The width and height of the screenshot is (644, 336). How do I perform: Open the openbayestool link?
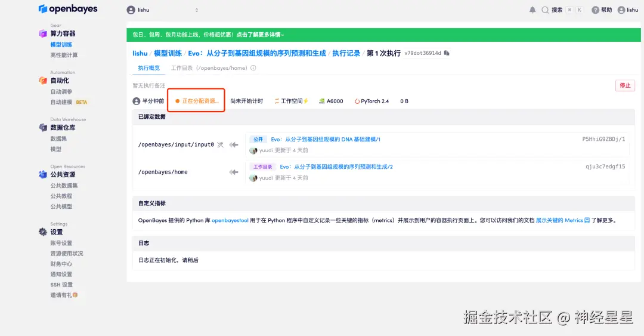point(230,220)
